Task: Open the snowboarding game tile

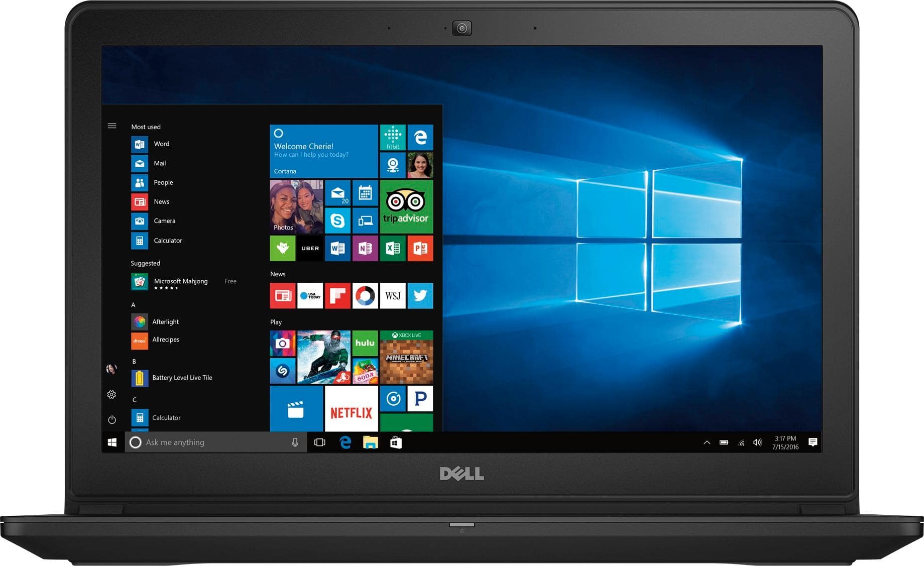Action: (x=324, y=357)
